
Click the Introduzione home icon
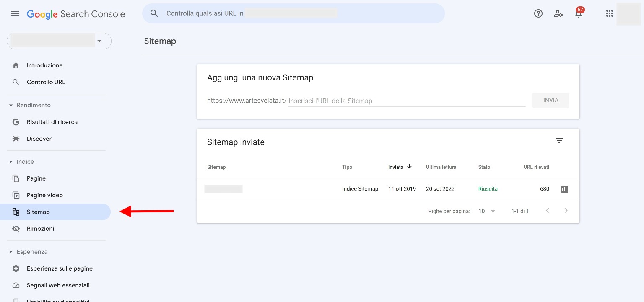16,65
